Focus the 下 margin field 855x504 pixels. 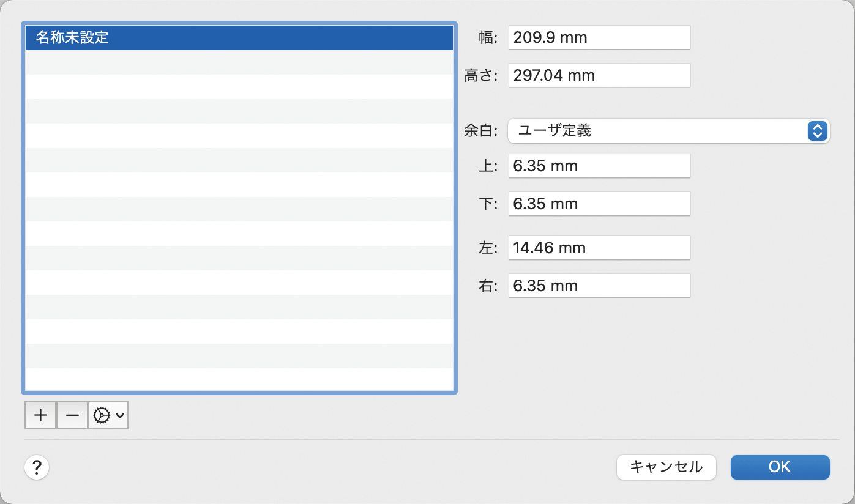(x=599, y=204)
